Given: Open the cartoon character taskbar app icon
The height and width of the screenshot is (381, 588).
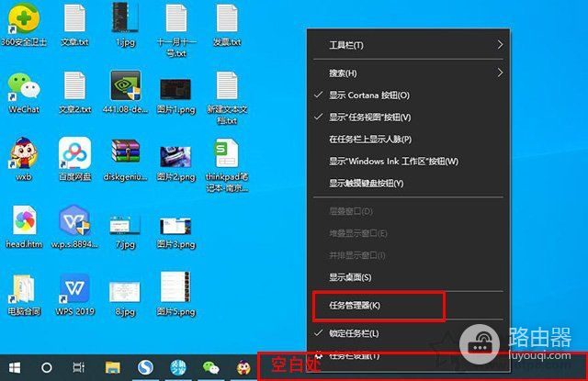Looking at the screenshot, I should click(243, 367).
